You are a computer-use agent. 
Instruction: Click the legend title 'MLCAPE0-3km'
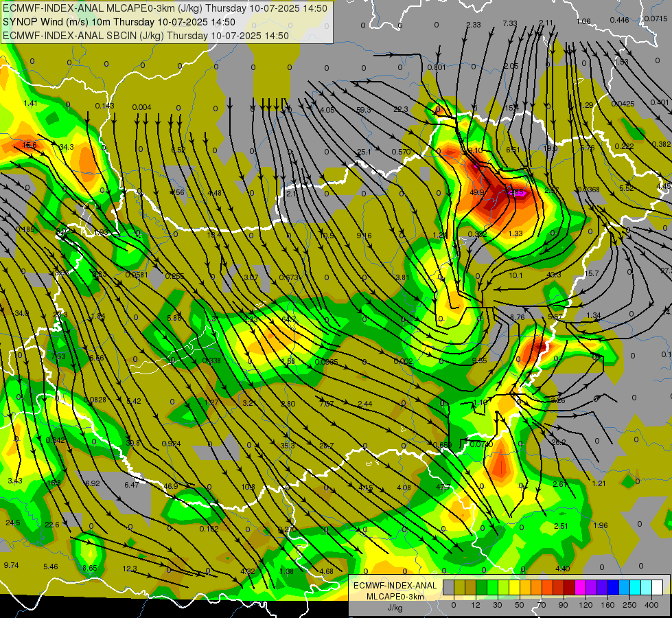(395, 597)
